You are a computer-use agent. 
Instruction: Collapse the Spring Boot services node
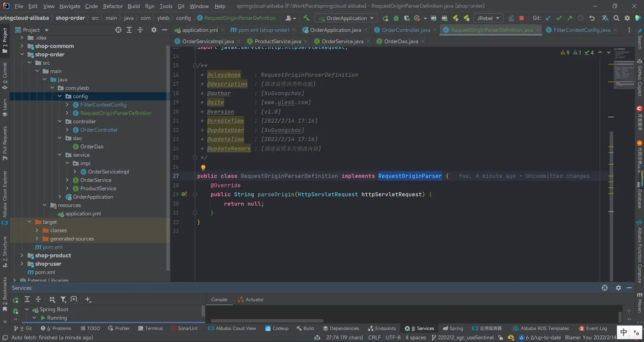(27, 309)
